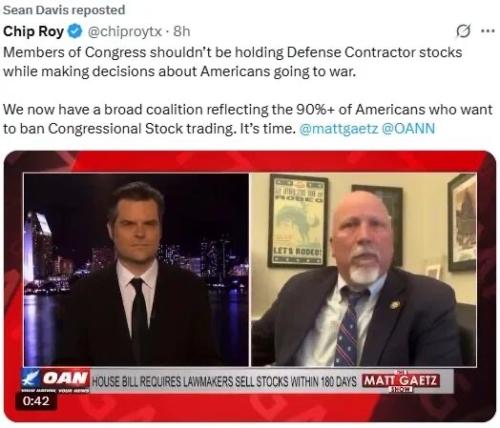500x428 pixels.
Task: Open the @OANN mention link
Action: pyautogui.click(x=408, y=129)
